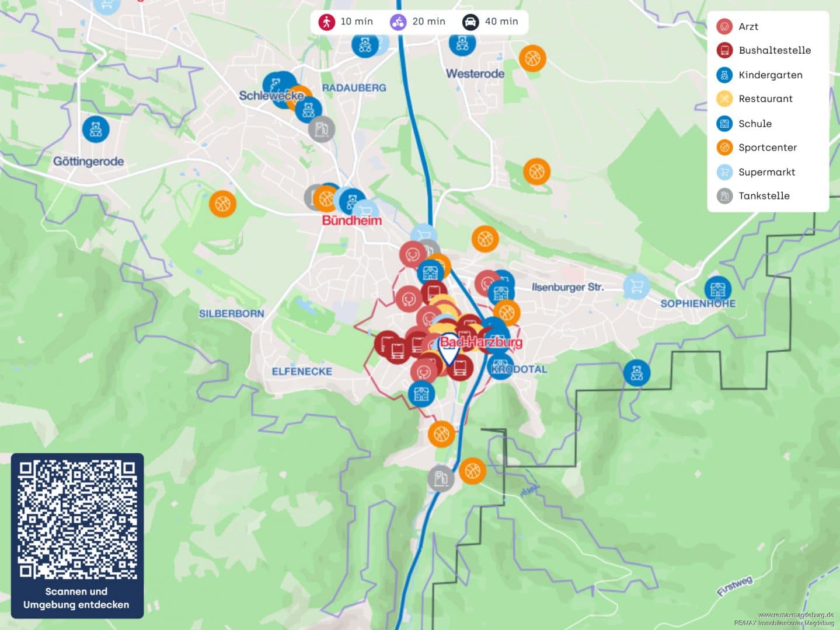Open the www.remaxmagdeburg.de link

coord(795,615)
